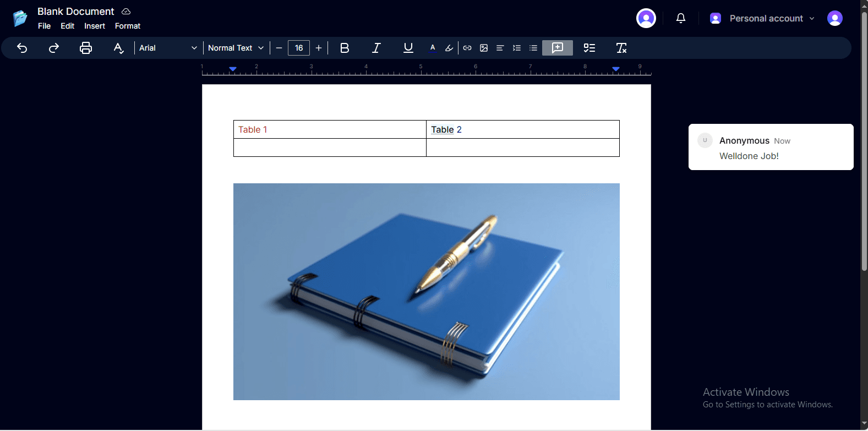Viewport: 868px width, 431px height.
Task: Click the Table 1 cell
Action: click(330, 129)
